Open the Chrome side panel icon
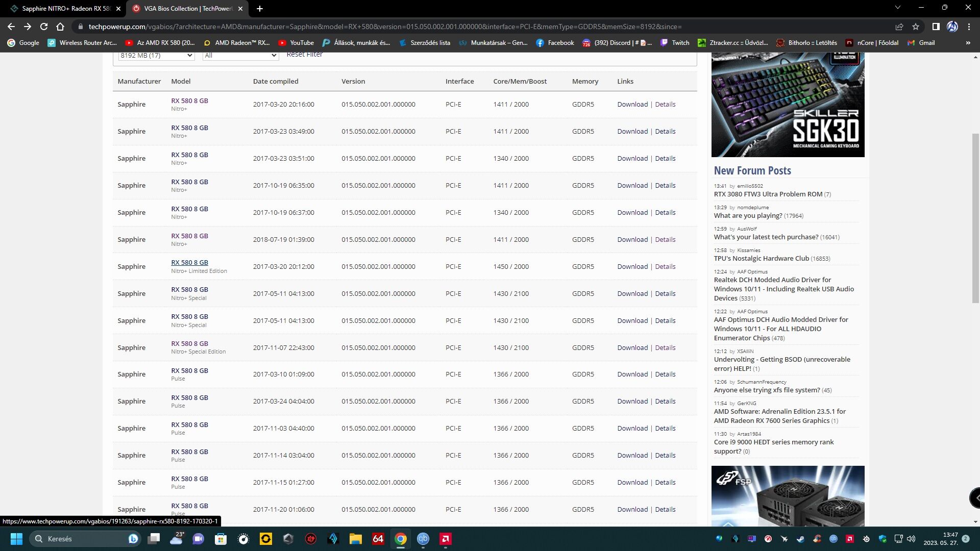 pyautogui.click(x=936, y=27)
